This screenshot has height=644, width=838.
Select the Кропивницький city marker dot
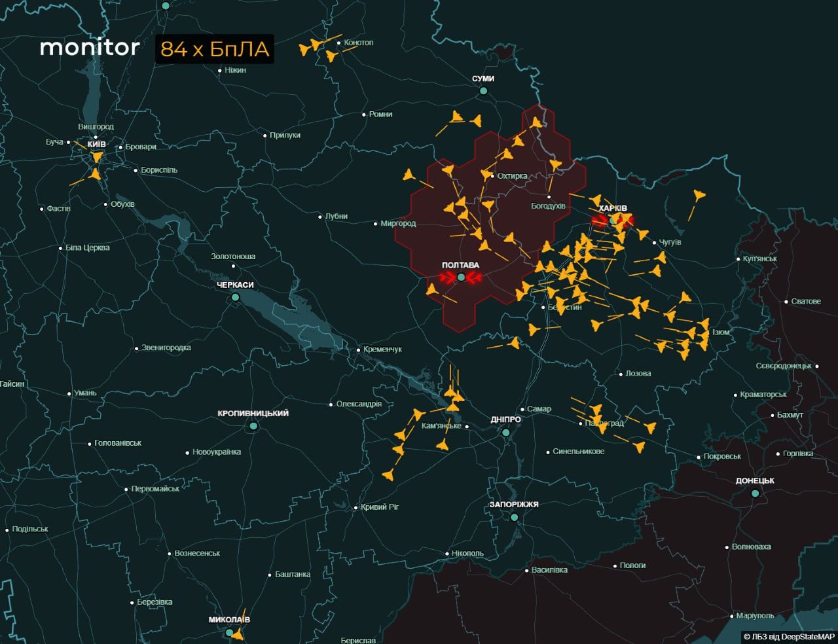253,426
